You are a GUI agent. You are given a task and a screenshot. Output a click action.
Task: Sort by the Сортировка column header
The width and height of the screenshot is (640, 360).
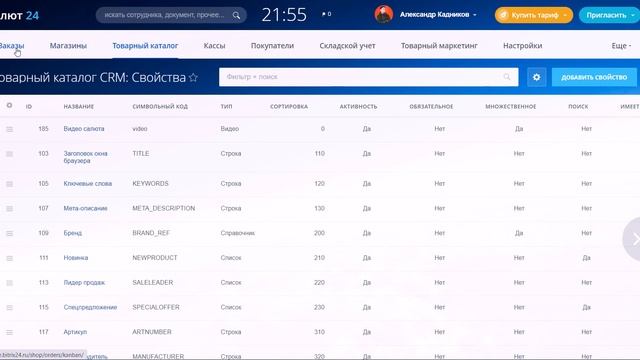tap(289, 107)
